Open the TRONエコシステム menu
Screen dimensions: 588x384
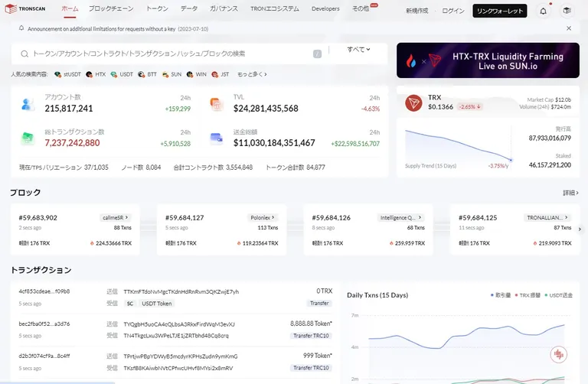pyautogui.click(x=275, y=8)
